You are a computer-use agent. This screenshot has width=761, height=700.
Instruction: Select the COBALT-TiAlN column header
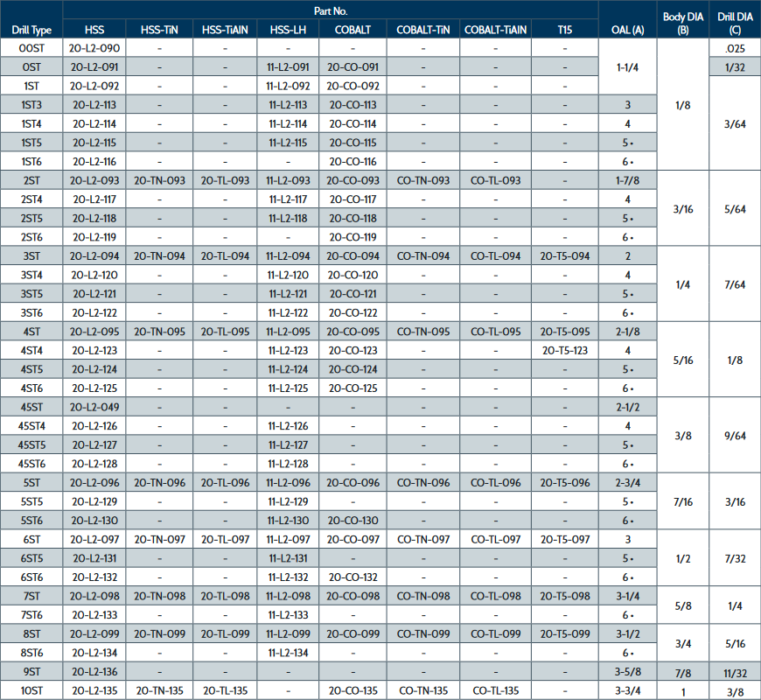coord(495,30)
